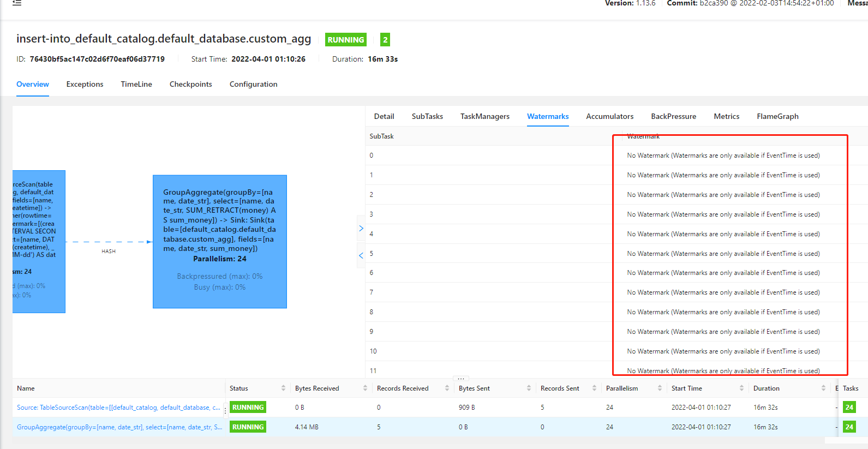This screenshot has width=868, height=449.
Task: Sort by Records Sent column
Action: point(594,388)
